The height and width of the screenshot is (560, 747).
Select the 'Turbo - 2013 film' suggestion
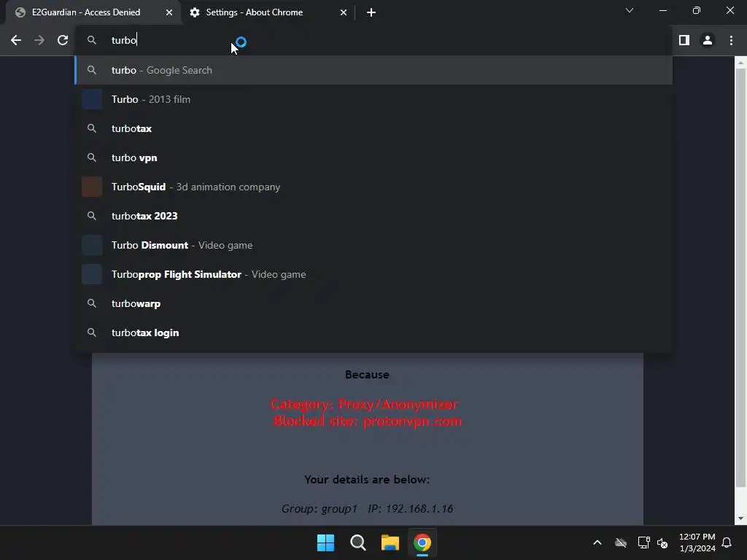373,99
